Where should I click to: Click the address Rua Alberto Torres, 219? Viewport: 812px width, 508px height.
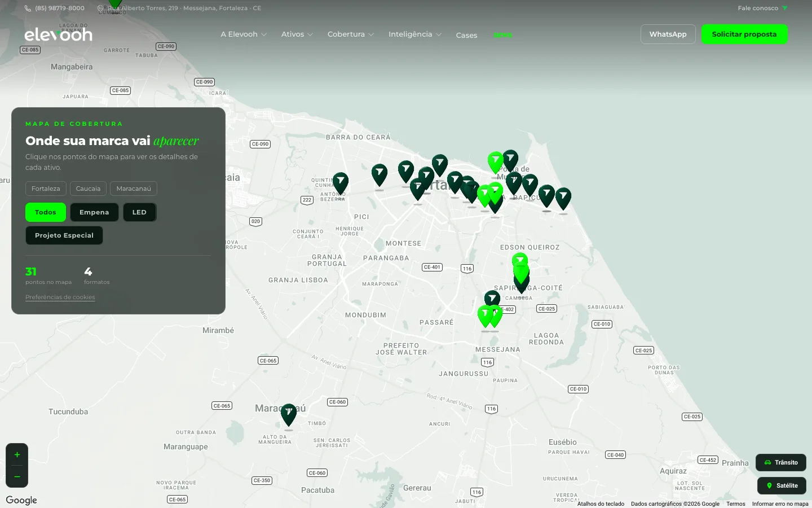179,8
